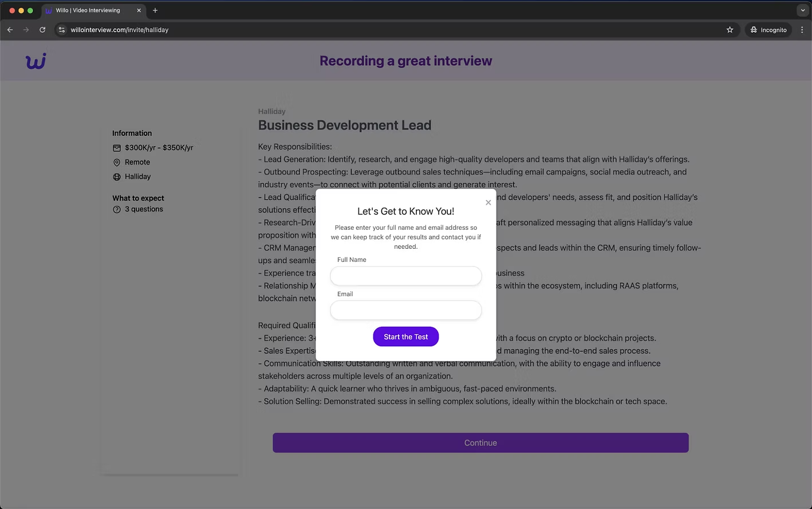Screen dimensions: 812x509
Task: Open the window chevron dropdown at top right
Action: tap(802, 10)
